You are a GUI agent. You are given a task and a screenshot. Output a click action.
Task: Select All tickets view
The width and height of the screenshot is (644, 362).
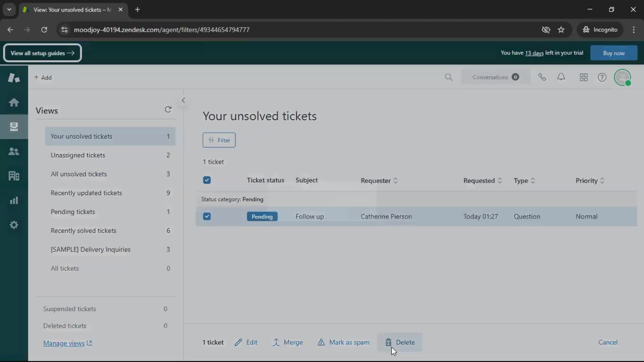110,268
